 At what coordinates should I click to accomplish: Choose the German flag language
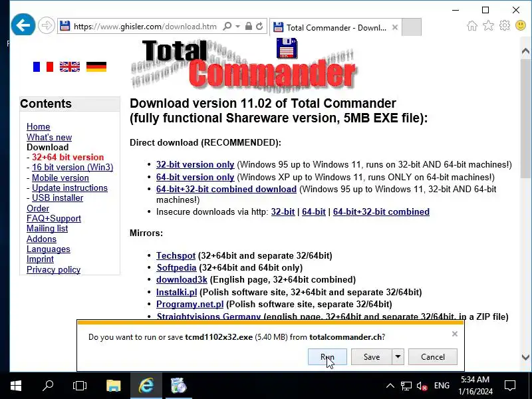(x=96, y=67)
